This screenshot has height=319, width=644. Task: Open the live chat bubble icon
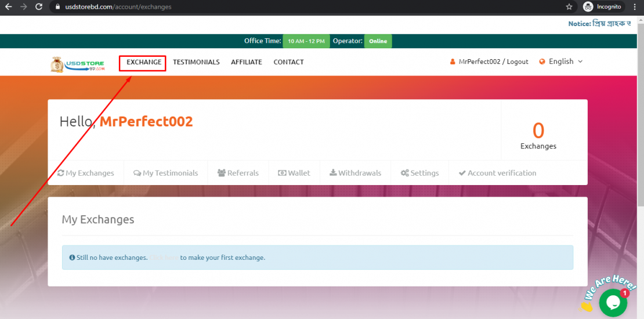[612, 302]
